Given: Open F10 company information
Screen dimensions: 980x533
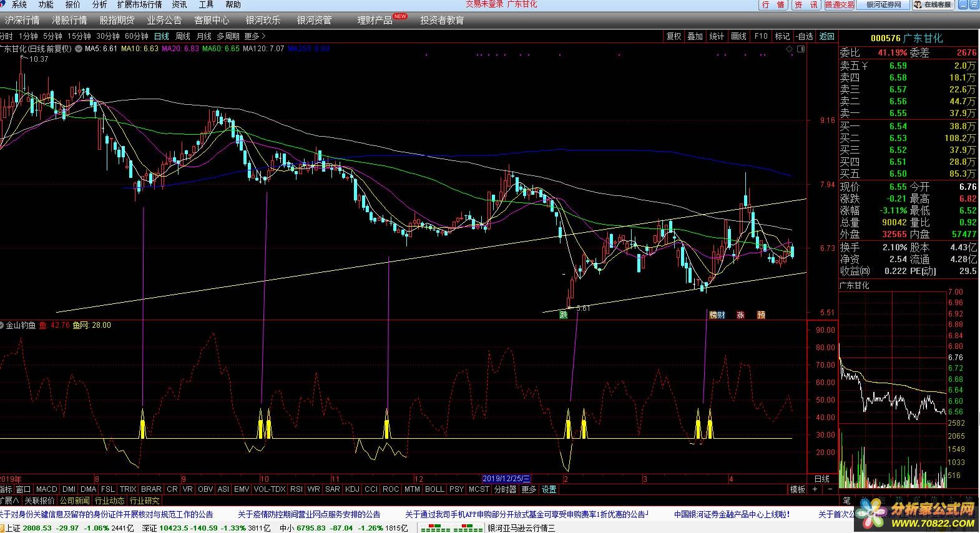Looking at the screenshot, I should pyautogui.click(x=761, y=36).
